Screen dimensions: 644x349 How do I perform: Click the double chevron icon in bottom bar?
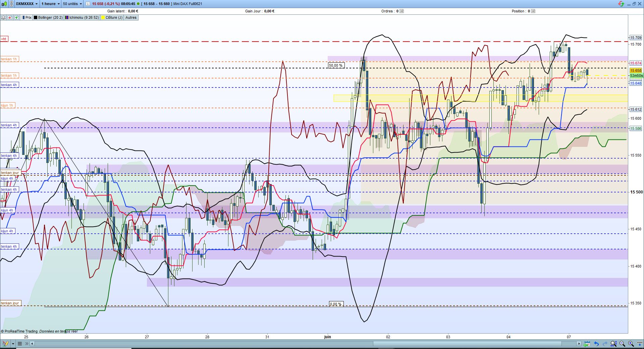click(x=27, y=344)
